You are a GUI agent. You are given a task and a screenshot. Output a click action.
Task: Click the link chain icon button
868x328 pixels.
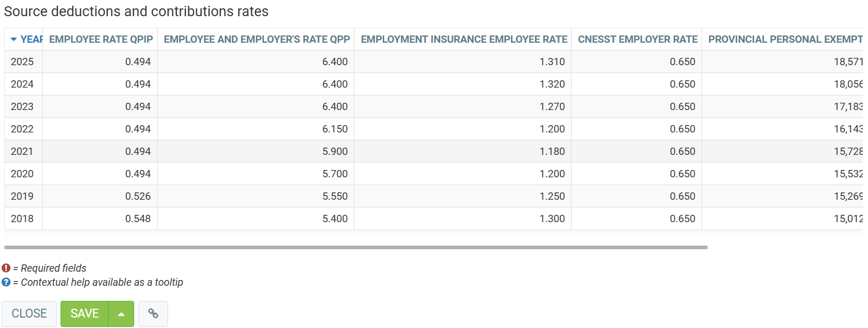tap(153, 313)
